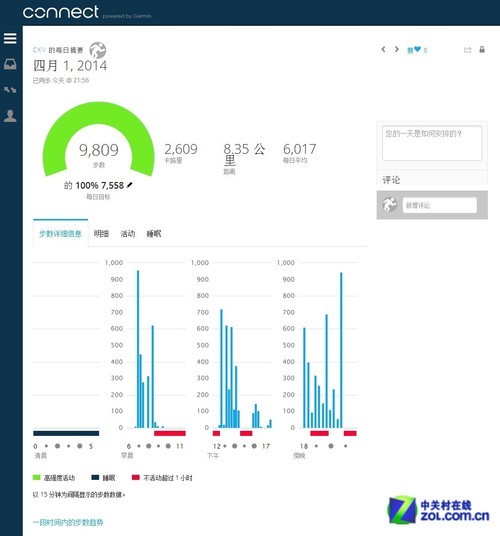Open the user profile icon in the sidebar
This screenshot has width=500, height=536.
(10, 116)
